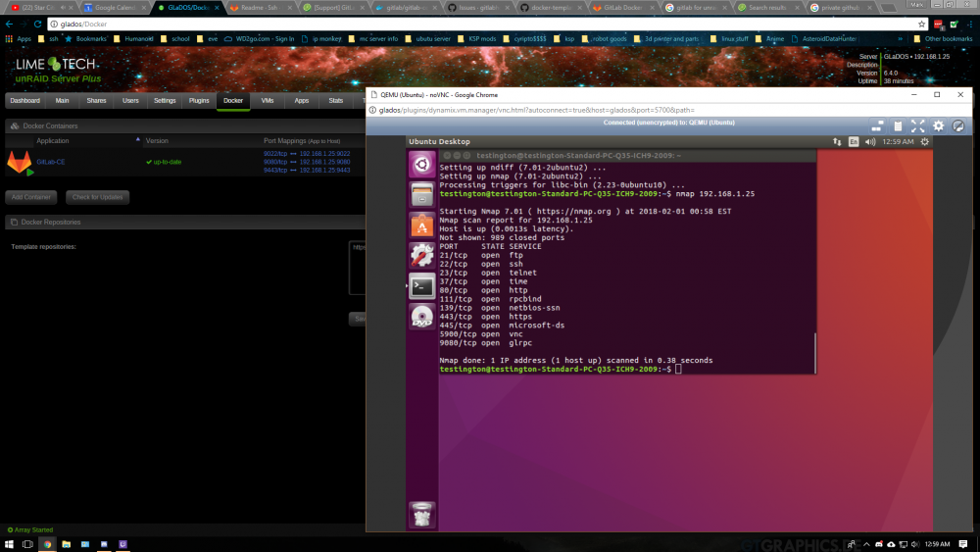
Task: Click Ubuntu panel clock 12:59 AM
Action: tap(898, 142)
